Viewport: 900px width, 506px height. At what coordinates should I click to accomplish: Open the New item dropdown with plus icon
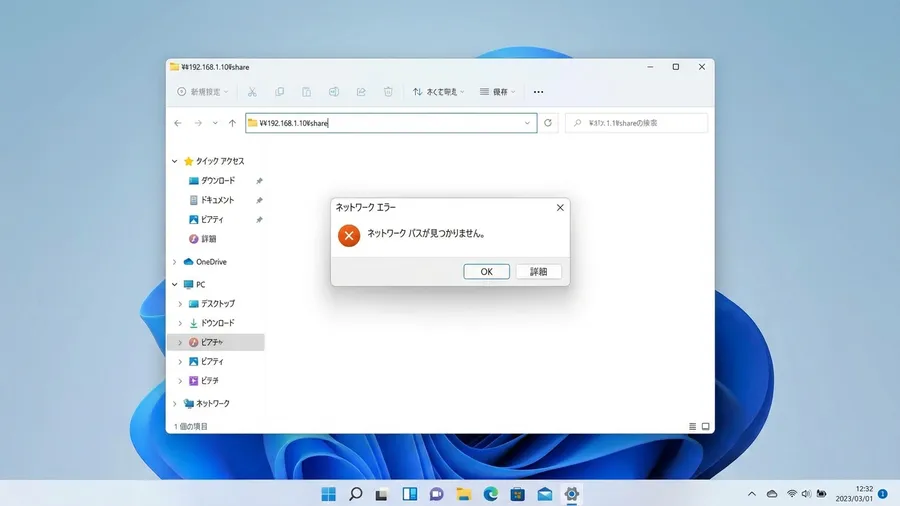pyautogui.click(x=203, y=92)
